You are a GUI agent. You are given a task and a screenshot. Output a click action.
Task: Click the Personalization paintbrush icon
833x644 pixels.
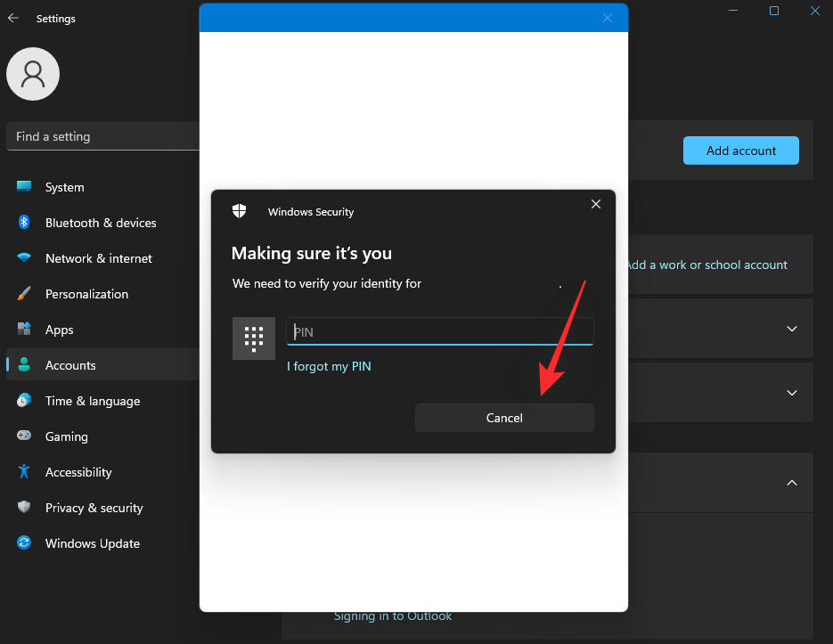click(x=24, y=294)
